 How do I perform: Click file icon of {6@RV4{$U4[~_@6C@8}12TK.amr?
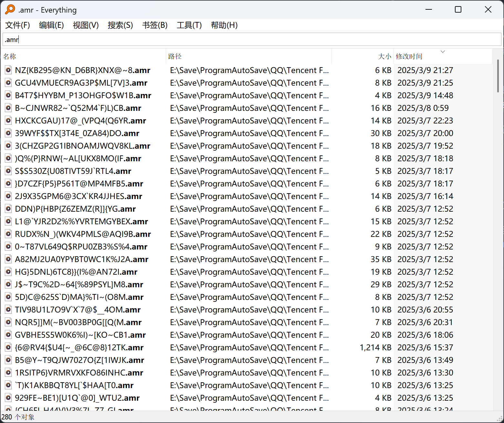[x=8, y=347]
